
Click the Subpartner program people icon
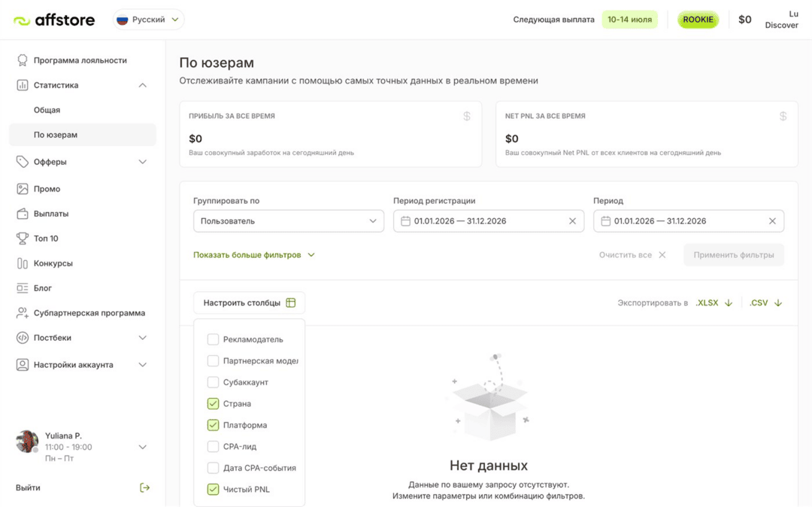tap(23, 313)
